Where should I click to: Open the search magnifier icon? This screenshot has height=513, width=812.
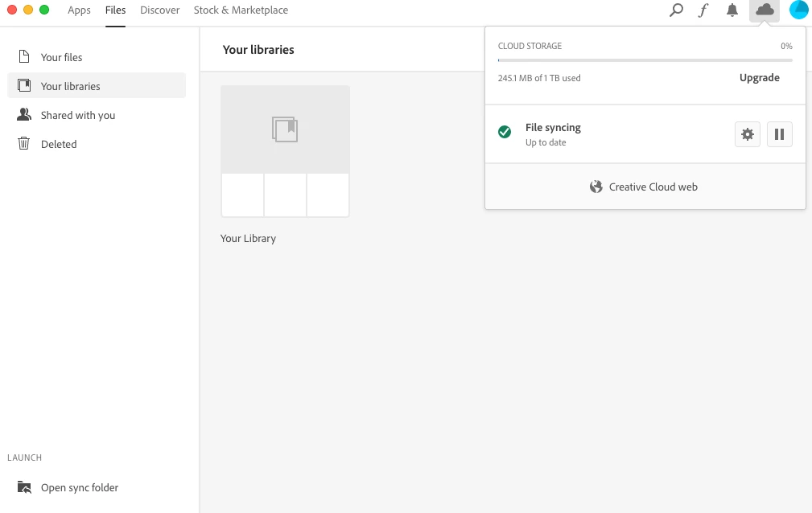tap(676, 10)
